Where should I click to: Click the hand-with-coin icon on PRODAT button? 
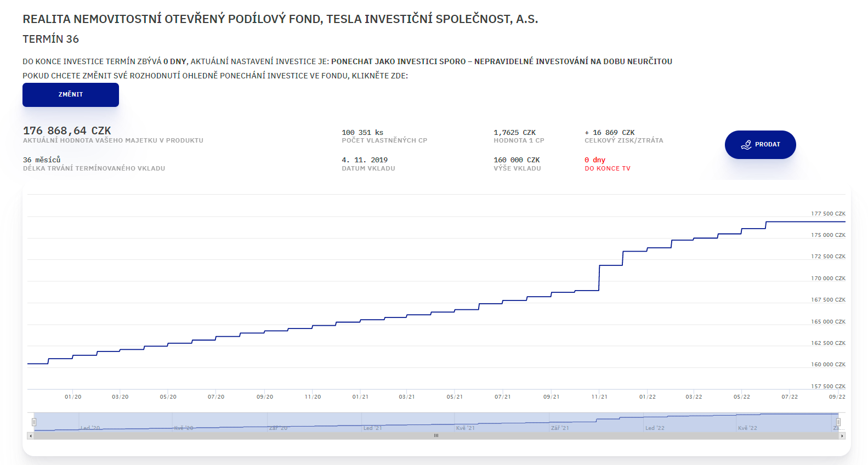coord(746,145)
